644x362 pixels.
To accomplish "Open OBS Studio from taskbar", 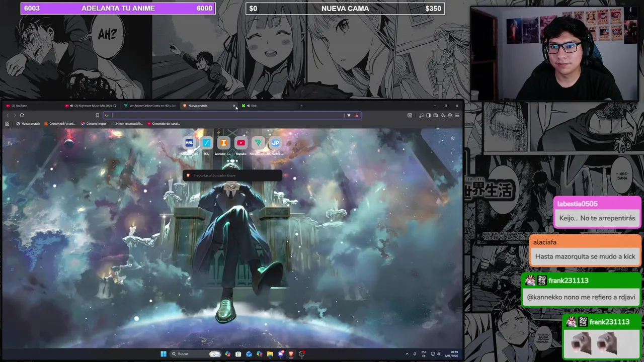I will click(x=301, y=353).
